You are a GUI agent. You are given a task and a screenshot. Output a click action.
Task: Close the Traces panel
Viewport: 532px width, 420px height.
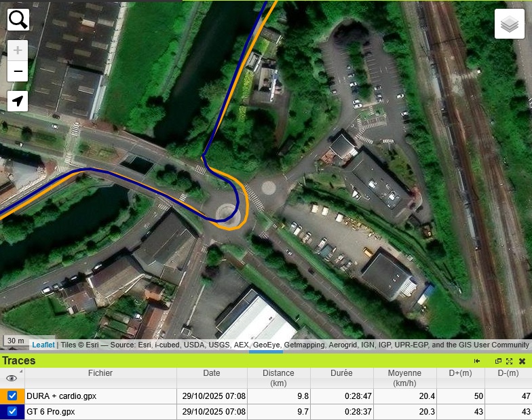pyautogui.click(x=522, y=361)
